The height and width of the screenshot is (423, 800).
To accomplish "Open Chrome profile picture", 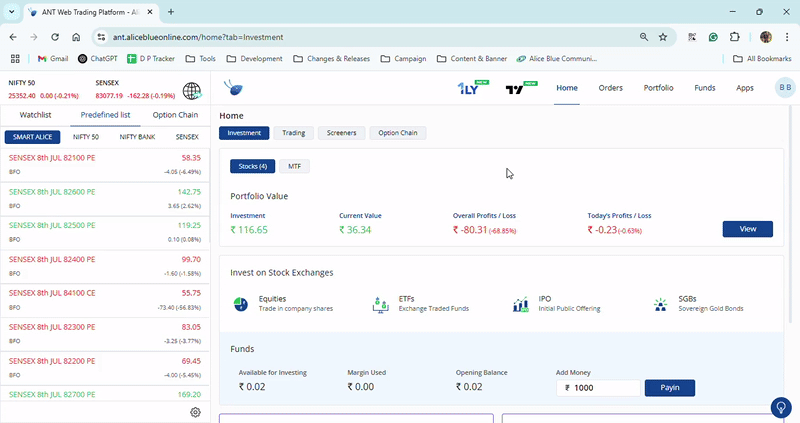I will click(x=766, y=37).
